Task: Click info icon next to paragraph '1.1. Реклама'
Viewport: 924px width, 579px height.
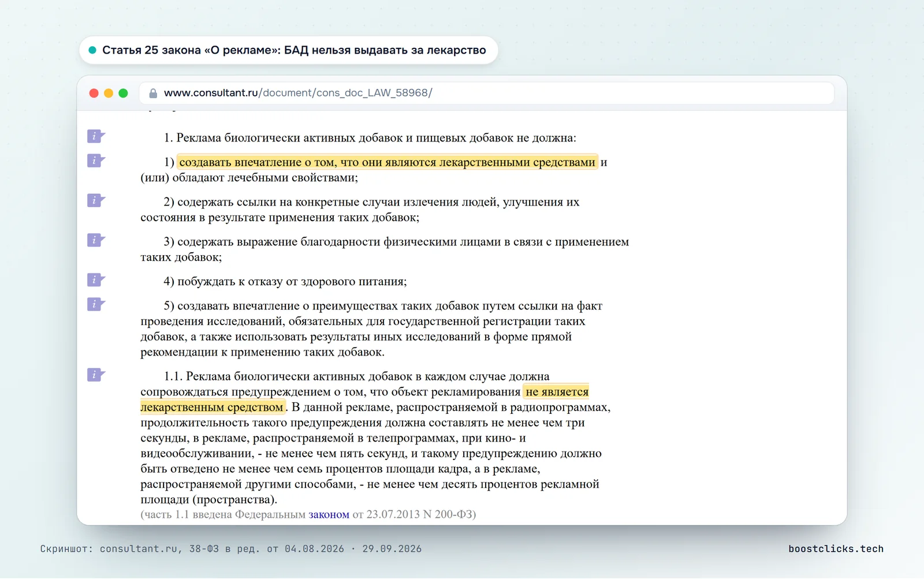Action: (x=96, y=375)
